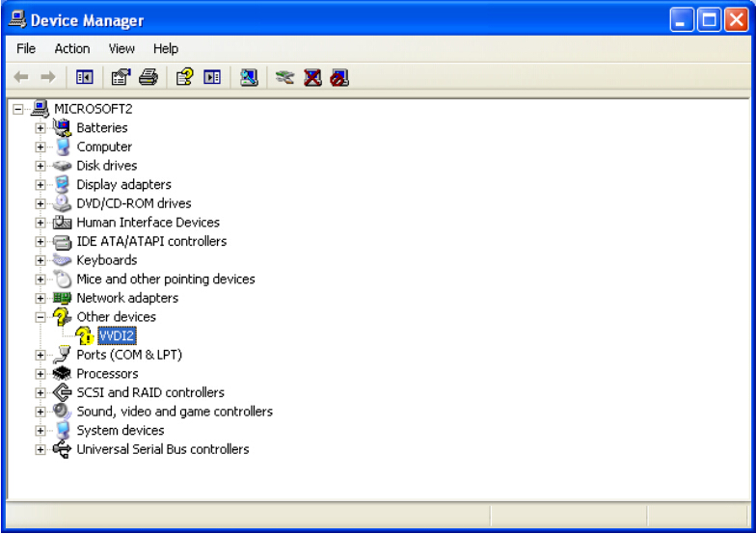Select the Keyboards label
756x534 pixels.
(x=106, y=260)
